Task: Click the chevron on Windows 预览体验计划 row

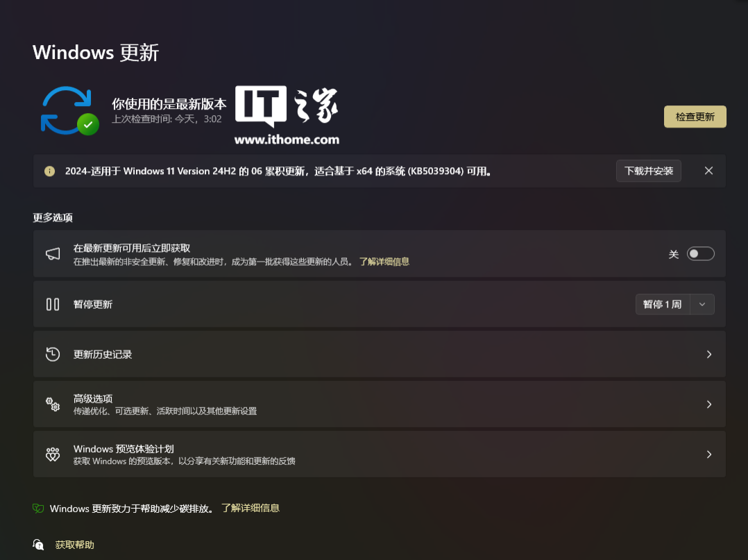Action: click(709, 454)
